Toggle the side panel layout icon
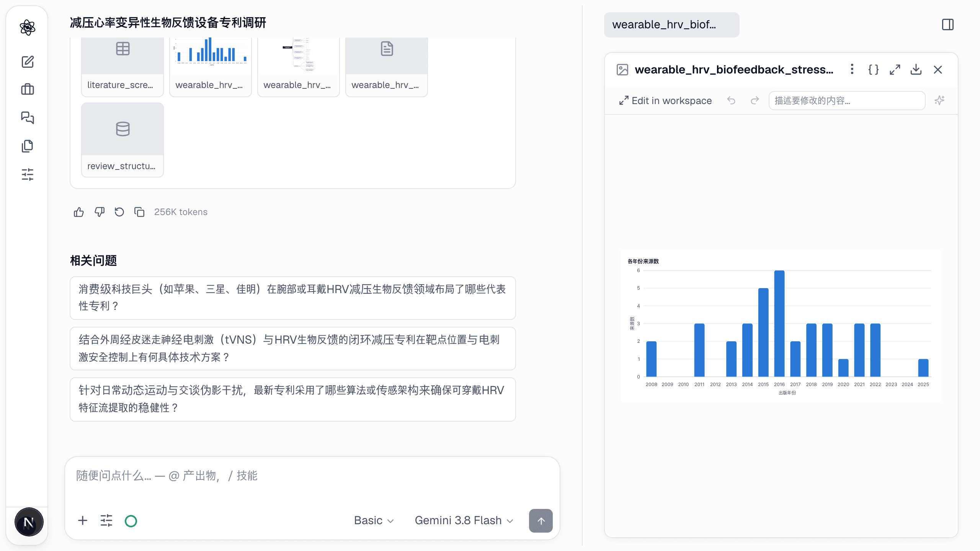This screenshot has width=980, height=551. pos(948,25)
